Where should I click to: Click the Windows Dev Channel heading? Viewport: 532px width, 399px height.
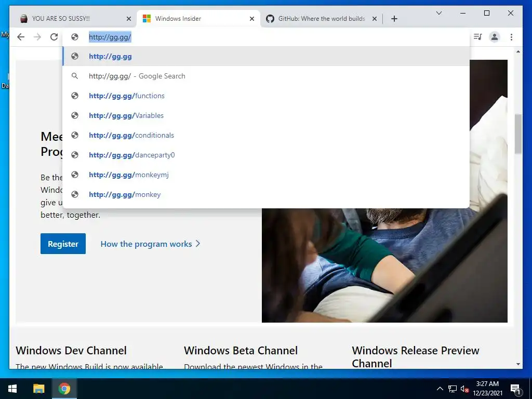coord(71,350)
